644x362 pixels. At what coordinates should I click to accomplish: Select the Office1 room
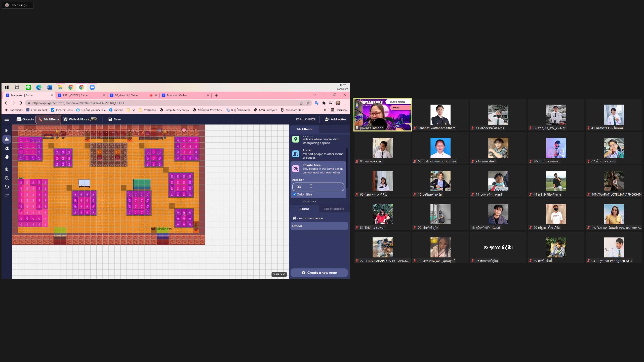pos(319,226)
